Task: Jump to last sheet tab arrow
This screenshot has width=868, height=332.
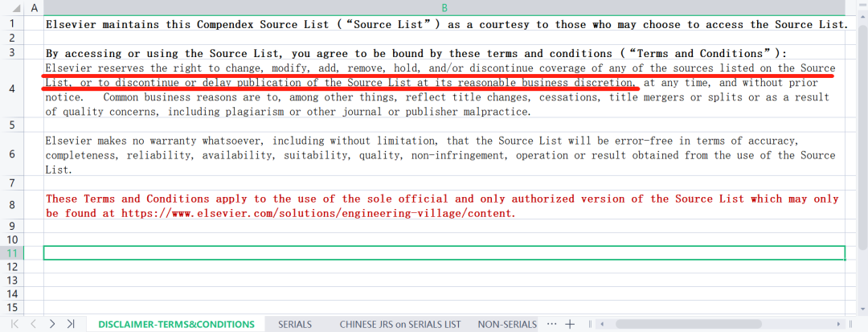Action: pos(70,324)
